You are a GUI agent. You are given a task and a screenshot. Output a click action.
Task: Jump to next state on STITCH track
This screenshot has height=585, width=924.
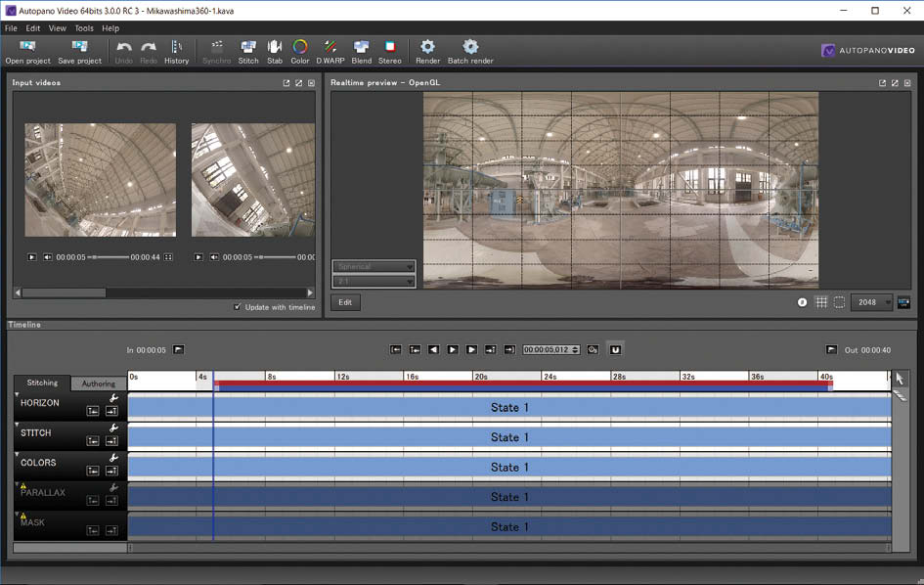coord(111,440)
